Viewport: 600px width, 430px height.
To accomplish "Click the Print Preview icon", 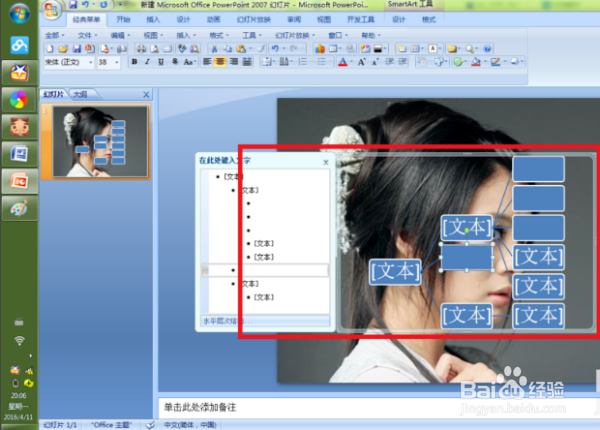I will pyautogui.click(x=155, y=49).
